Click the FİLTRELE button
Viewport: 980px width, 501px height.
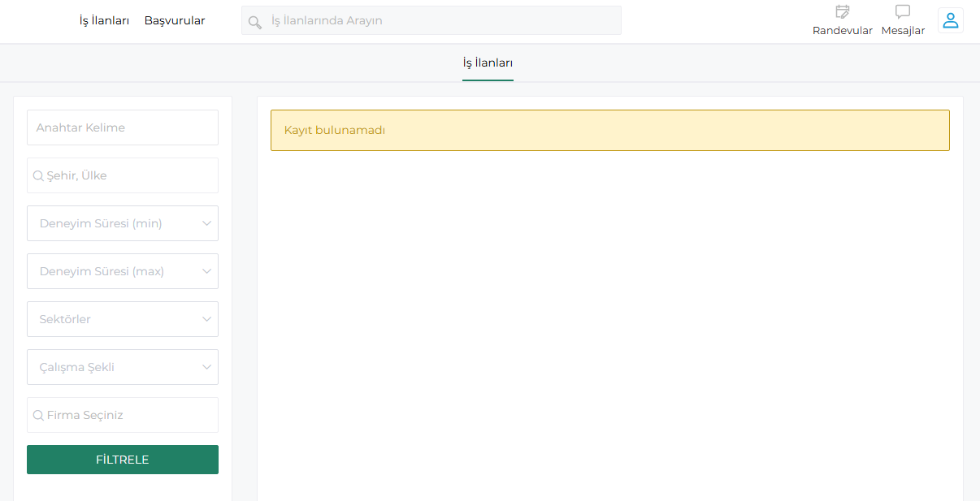coord(123,460)
